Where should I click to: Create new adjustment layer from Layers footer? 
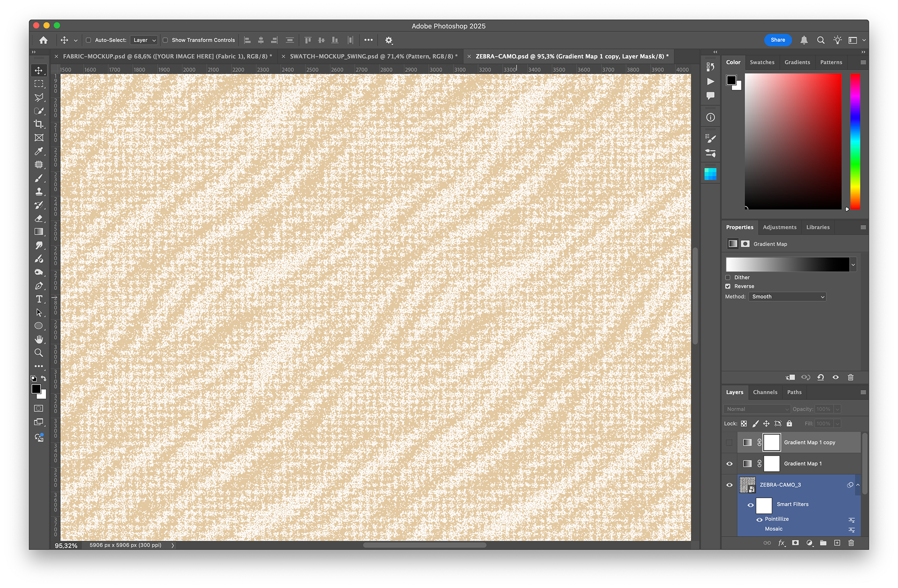tap(809, 543)
